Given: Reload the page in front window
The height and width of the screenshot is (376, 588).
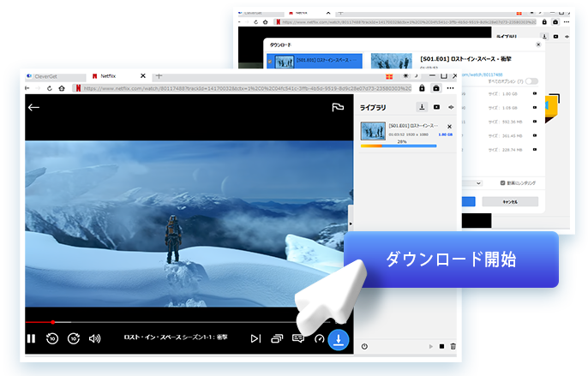Looking at the screenshot, I should 50,88.
